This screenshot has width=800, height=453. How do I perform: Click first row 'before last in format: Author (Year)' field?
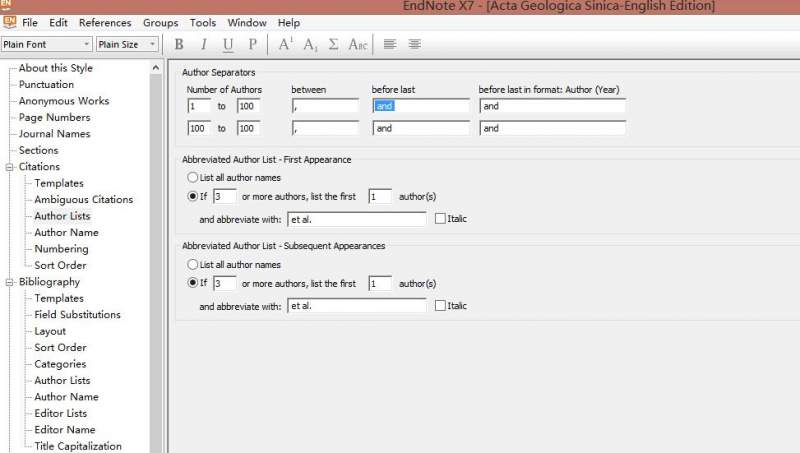pyautogui.click(x=553, y=106)
